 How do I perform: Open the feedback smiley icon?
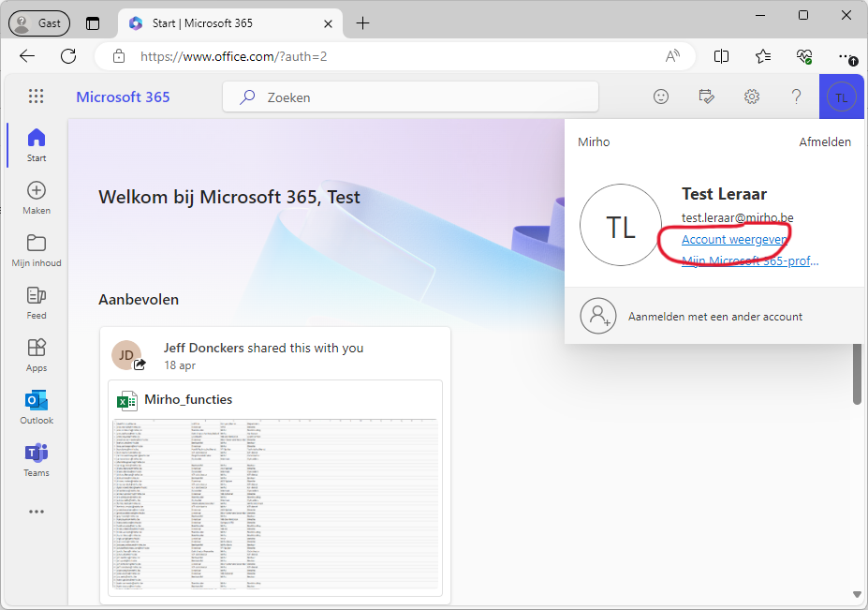661,97
